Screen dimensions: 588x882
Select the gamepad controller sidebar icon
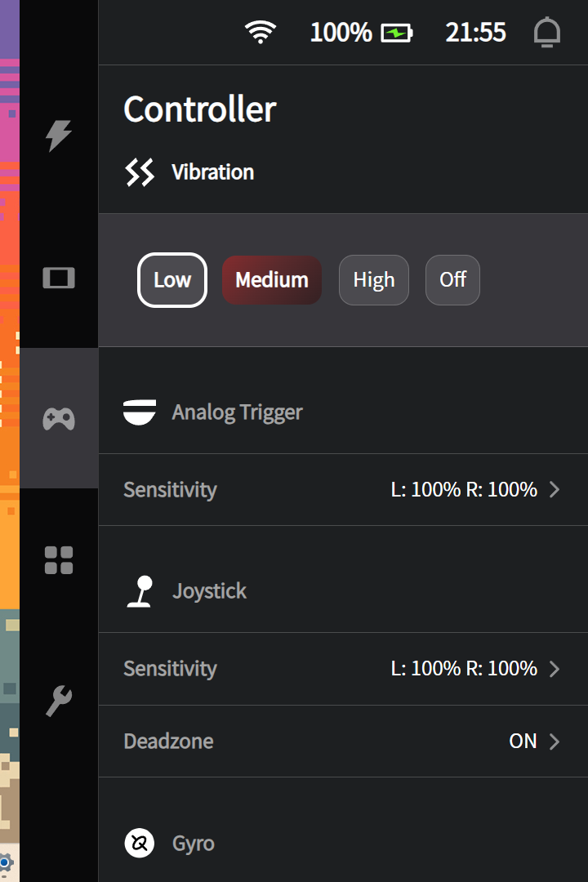pos(59,419)
